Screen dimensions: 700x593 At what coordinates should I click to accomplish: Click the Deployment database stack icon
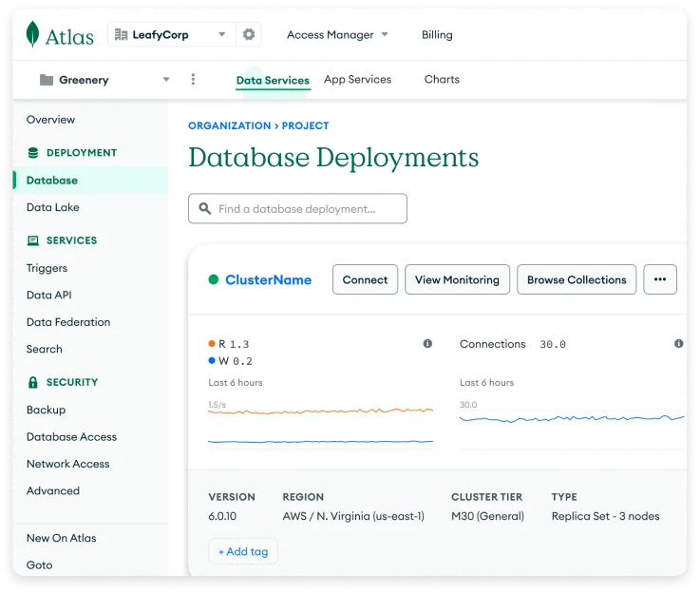[33, 153]
